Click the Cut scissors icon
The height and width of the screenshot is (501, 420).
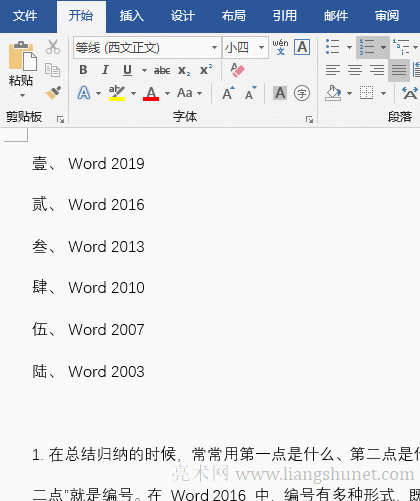tap(53, 47)
